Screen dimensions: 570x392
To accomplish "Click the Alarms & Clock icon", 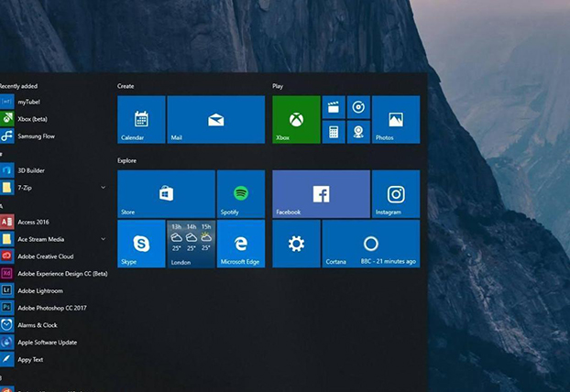I will (7, 325).
